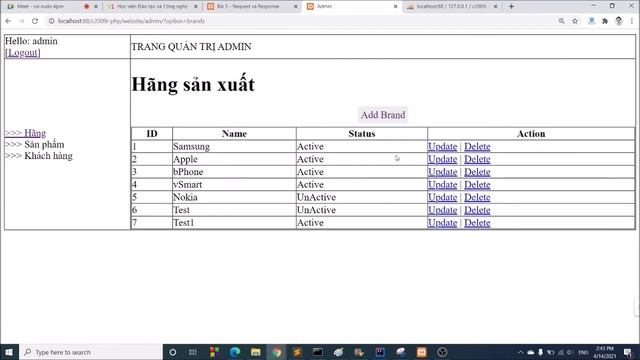Click the Samsung name cell
Viewport: 640px width, 360px height.
click(234, 147)
